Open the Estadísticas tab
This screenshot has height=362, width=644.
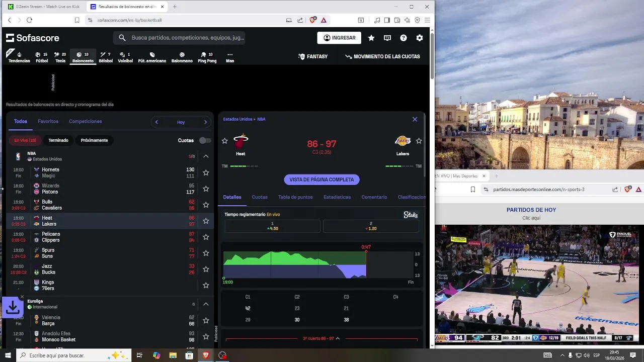pyautogui.click(x=337, y=197)
